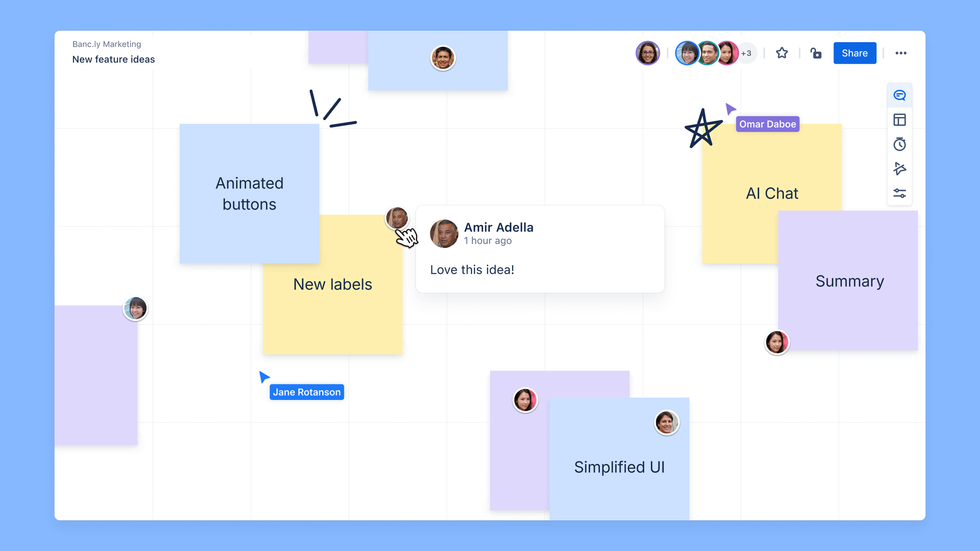Click the presentation or play mode icon

900,169
